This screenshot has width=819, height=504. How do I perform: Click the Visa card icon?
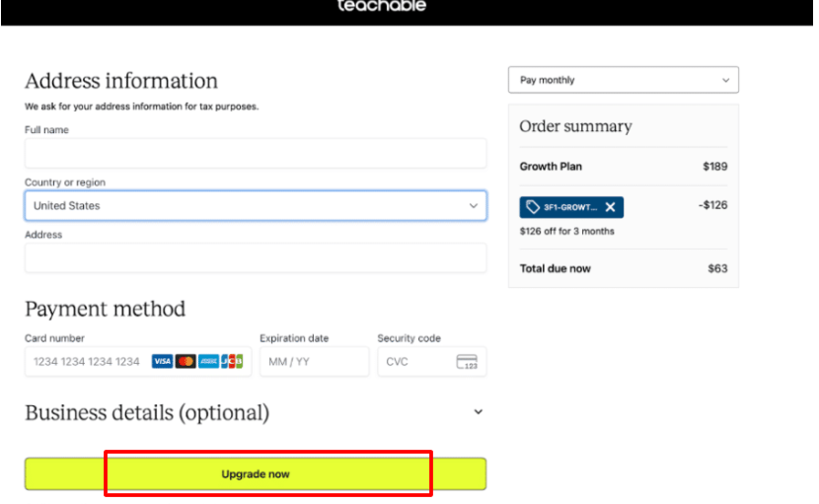162,361
